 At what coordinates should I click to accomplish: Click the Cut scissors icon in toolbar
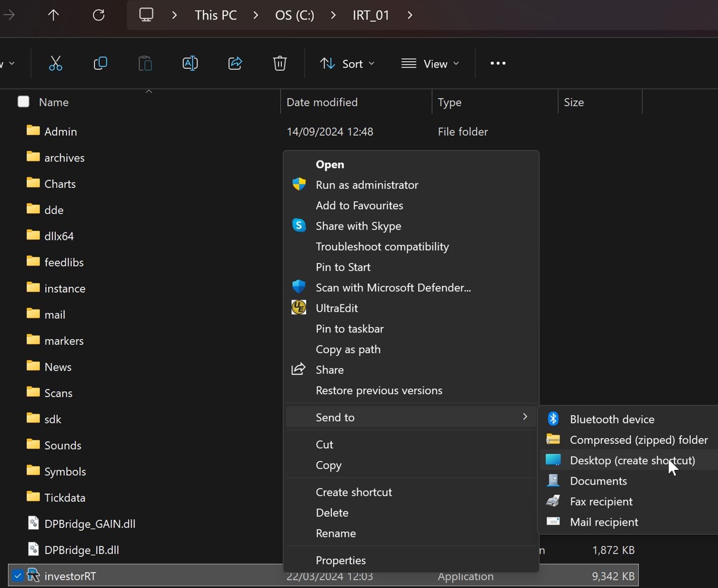coord(55,63)
